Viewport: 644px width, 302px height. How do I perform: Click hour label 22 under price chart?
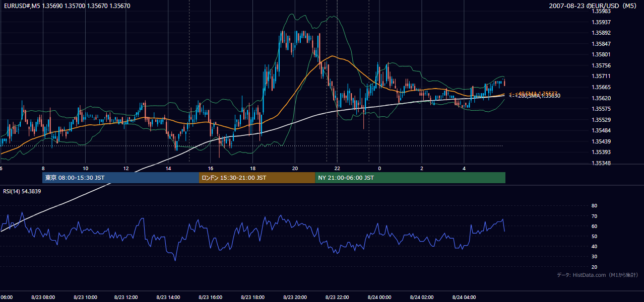tap(337, 168)
